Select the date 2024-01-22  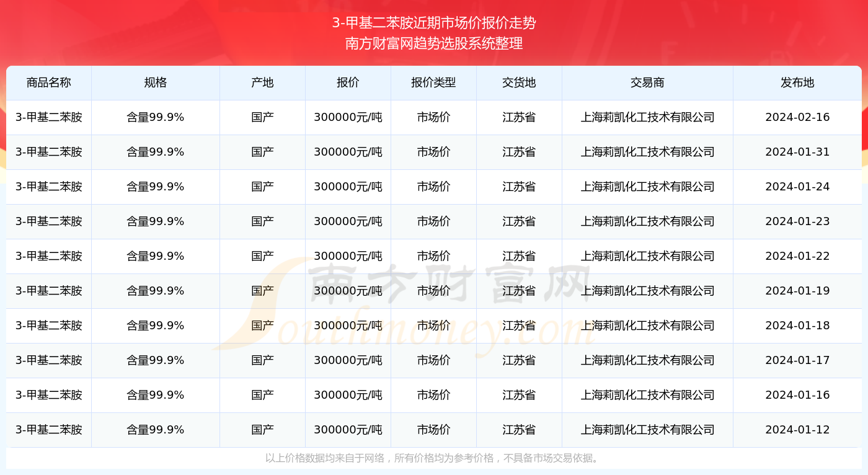point(797,256)
